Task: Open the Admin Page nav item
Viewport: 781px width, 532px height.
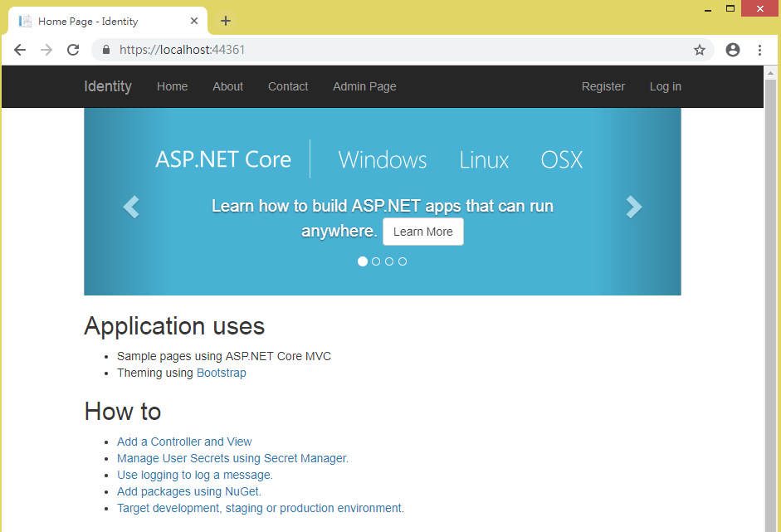Action: (364, 86)
